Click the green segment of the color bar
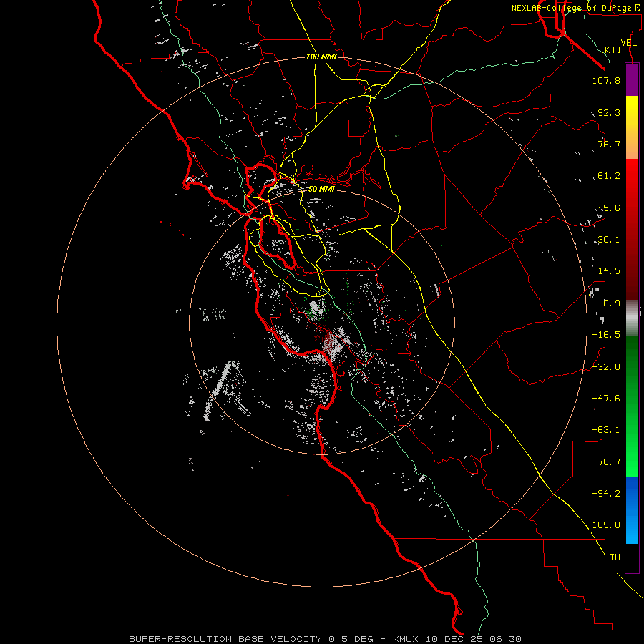 coord(632,406)
